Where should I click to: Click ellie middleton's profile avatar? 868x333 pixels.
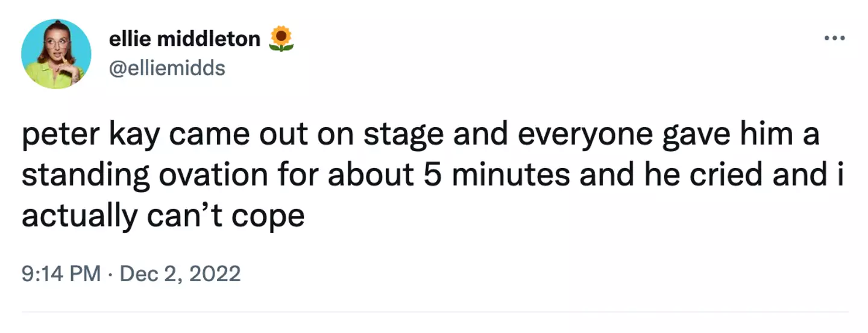[56, 54]
